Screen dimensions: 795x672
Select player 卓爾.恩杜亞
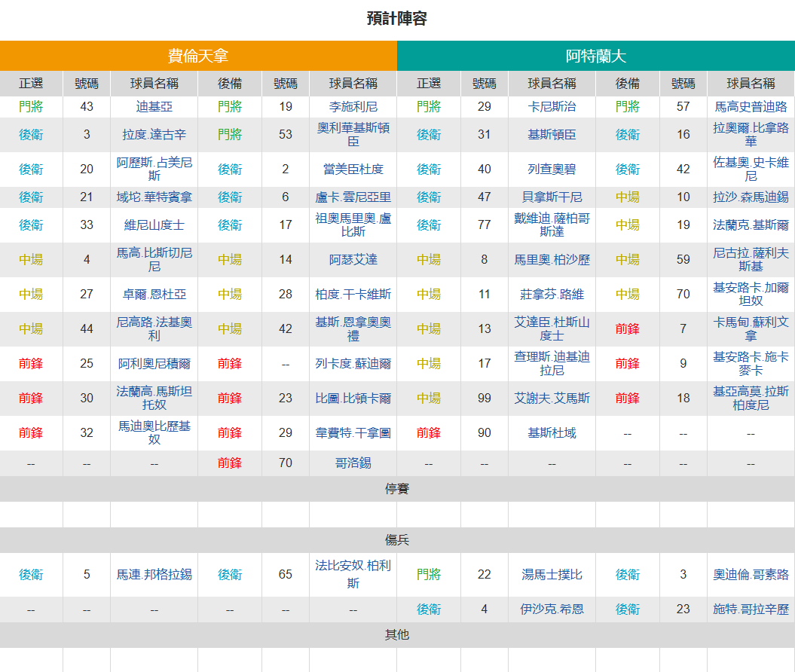click(x=154, y=295)
